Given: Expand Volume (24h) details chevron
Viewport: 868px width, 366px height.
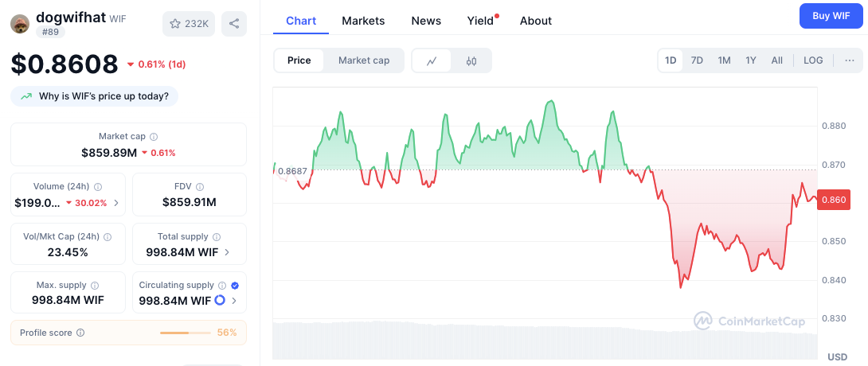Looking at the screenshot, I should coord(117,203).
